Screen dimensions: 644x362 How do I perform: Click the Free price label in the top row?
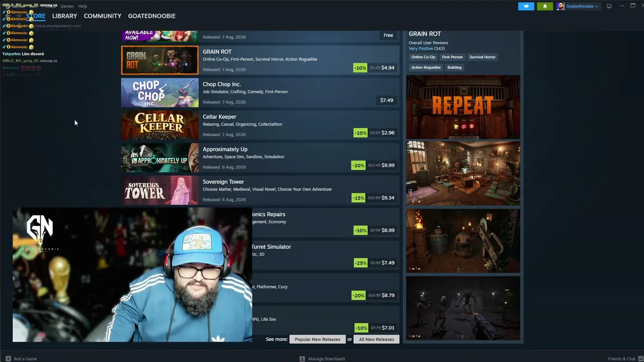click(x=388, y=35)
